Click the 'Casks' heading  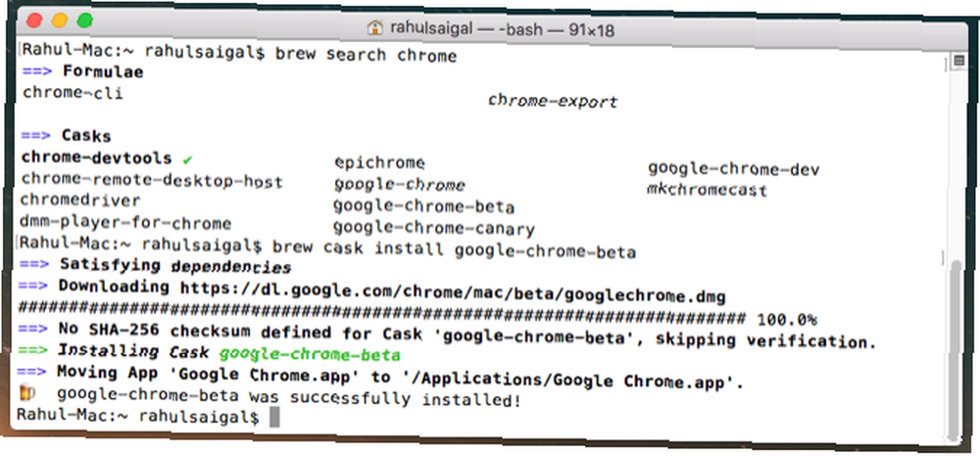point(85,135)
